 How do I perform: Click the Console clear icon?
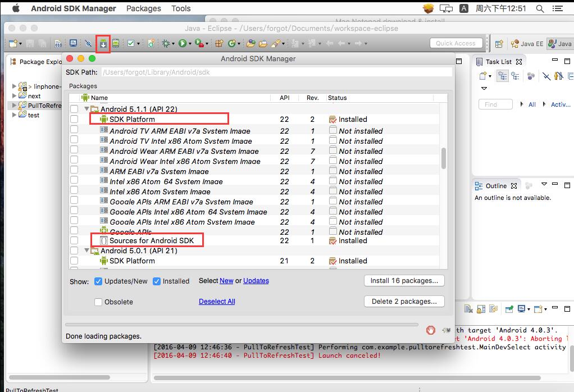(x=468, y=309)
